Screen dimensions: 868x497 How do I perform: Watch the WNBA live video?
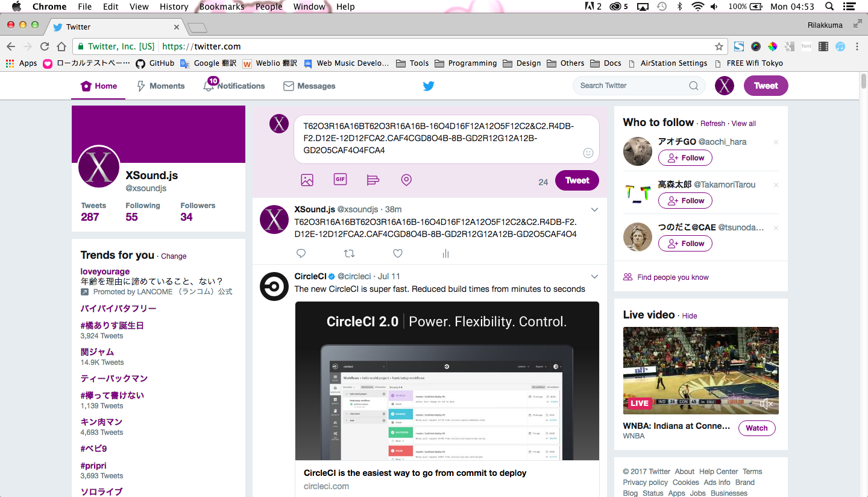(x=756, y=428)
